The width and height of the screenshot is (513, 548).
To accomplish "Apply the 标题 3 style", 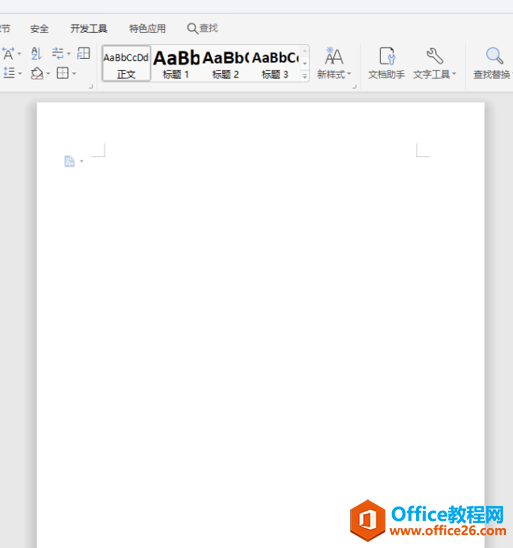I will point(275,64).
